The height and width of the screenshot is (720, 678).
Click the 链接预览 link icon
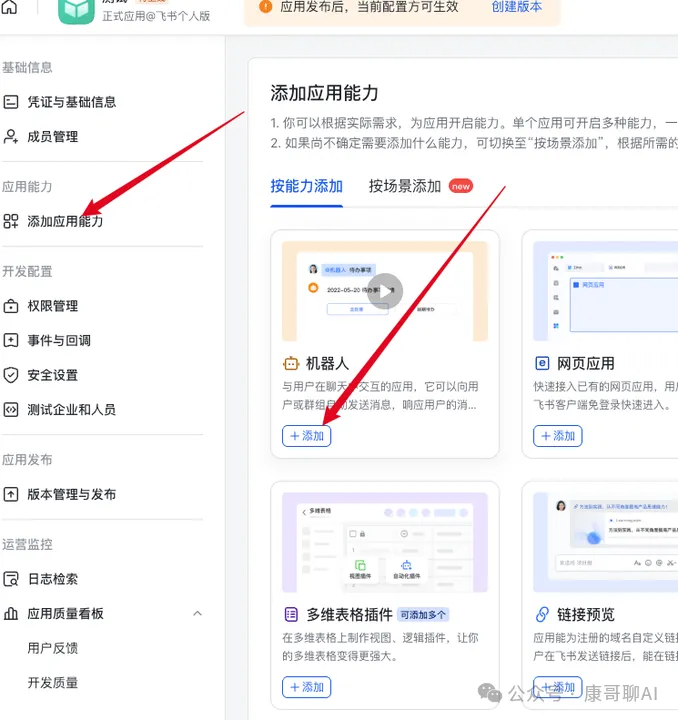click(542, 614)
